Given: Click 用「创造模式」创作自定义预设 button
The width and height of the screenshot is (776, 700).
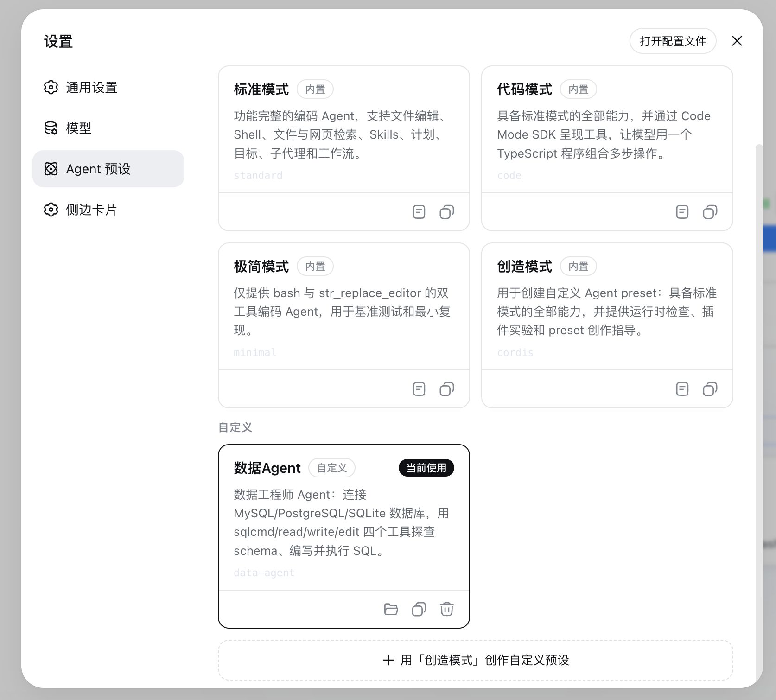Looking at the screenshot, I should coord(476,660).
